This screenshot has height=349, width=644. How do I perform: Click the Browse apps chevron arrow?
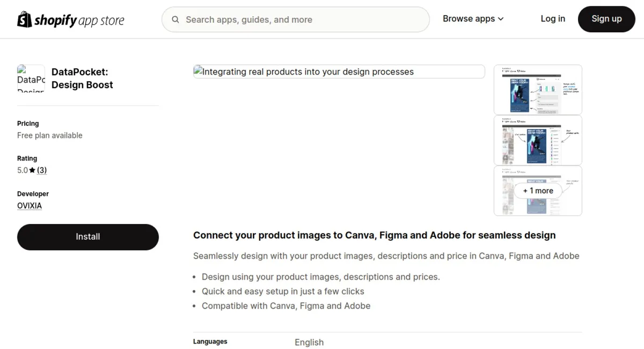(x=501, y=19)
